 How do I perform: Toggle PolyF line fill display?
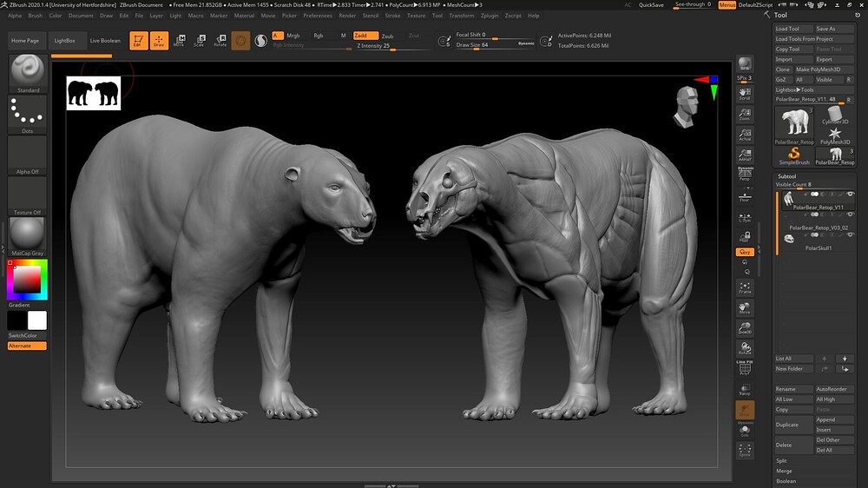click(x=745, y=368)
